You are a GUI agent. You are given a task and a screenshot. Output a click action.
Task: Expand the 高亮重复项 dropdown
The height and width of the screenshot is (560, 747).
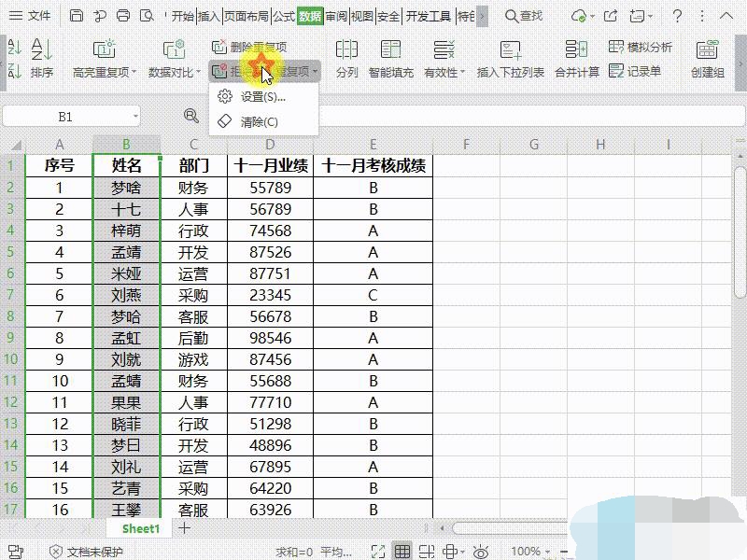pos(134,73)
